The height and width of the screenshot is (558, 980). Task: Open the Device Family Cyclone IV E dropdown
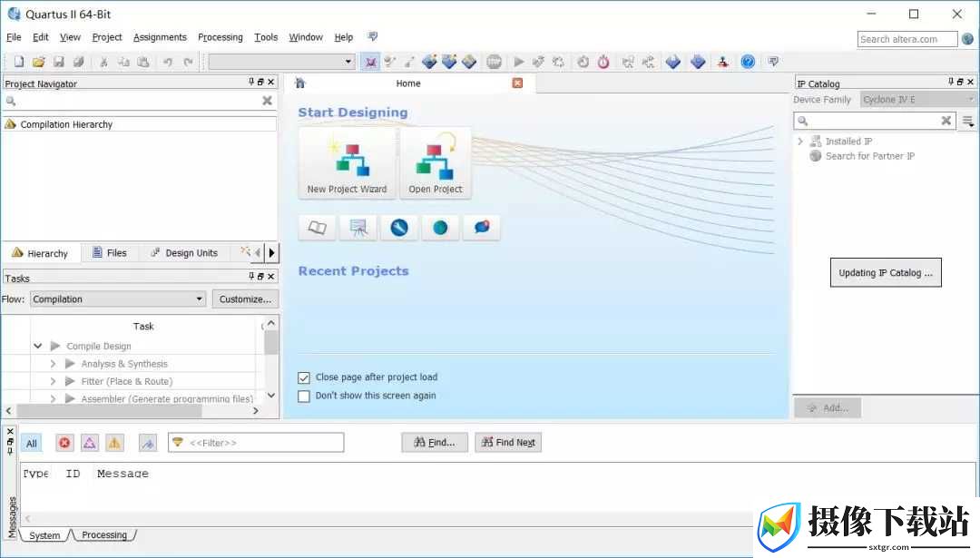tap(918, 100)
